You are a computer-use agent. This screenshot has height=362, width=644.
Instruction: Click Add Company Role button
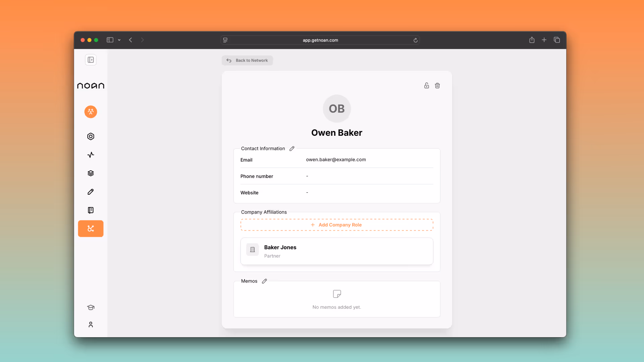[x=337, y=225]
